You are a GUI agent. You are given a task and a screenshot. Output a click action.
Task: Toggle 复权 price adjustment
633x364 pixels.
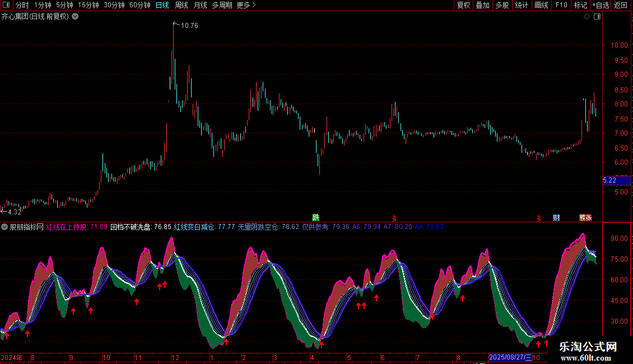tap(463, 6)
